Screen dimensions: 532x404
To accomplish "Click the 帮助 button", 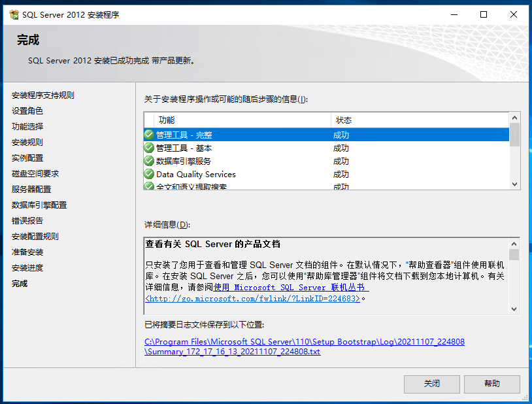I will pyautogui.click(x=491, y=384).
